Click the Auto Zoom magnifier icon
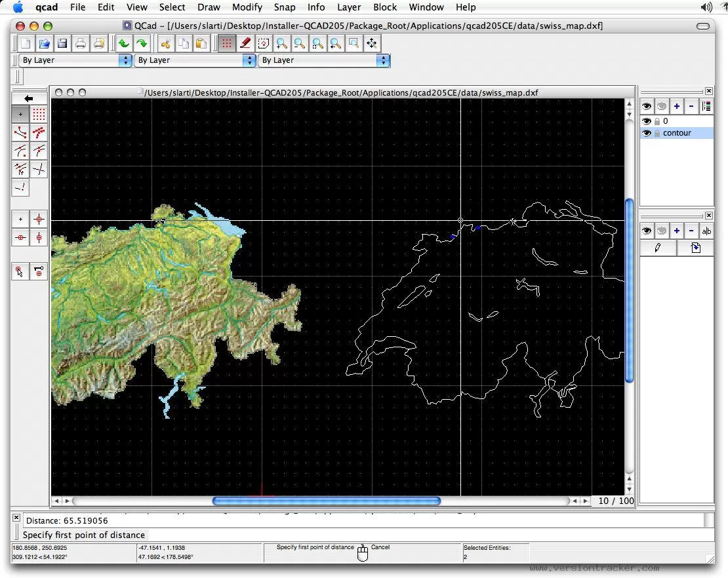728x578 pixels. (x=317, y=44)
